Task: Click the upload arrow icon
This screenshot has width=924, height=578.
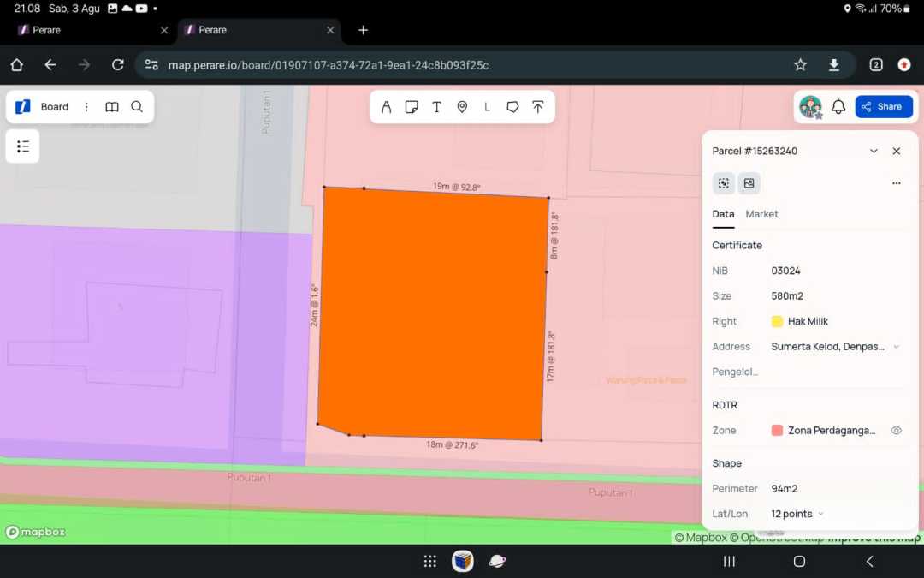Action: [x=537, y=107]
